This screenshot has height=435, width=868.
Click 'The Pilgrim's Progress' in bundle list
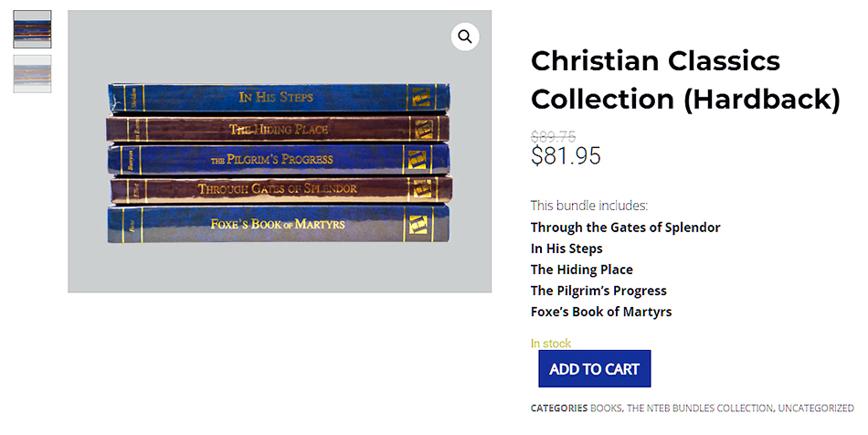(598, 291)
